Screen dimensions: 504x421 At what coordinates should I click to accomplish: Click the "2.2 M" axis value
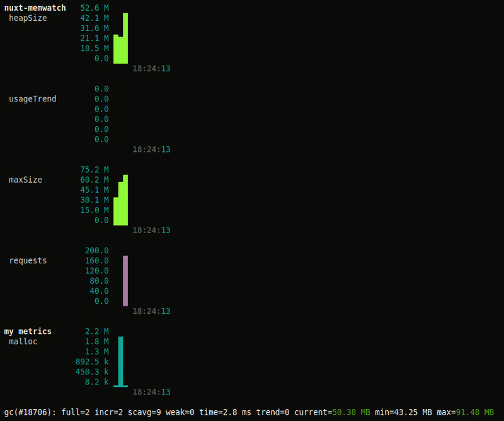coord(97,332)
